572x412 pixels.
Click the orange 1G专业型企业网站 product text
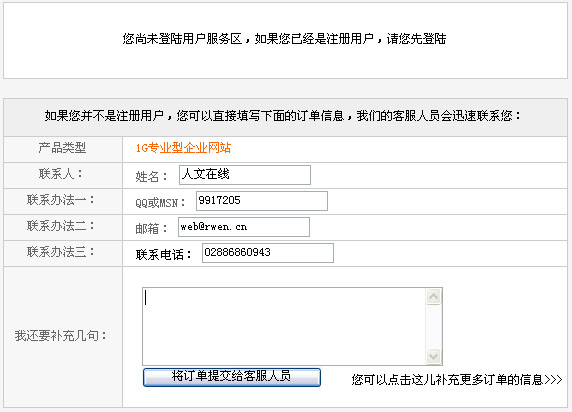183,148
